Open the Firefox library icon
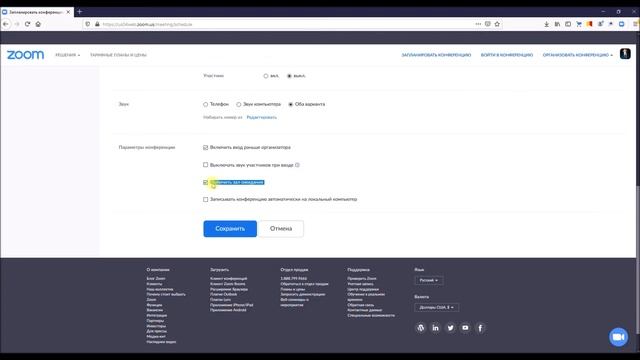Screen dimensions: 640x360 coord(557,24)
